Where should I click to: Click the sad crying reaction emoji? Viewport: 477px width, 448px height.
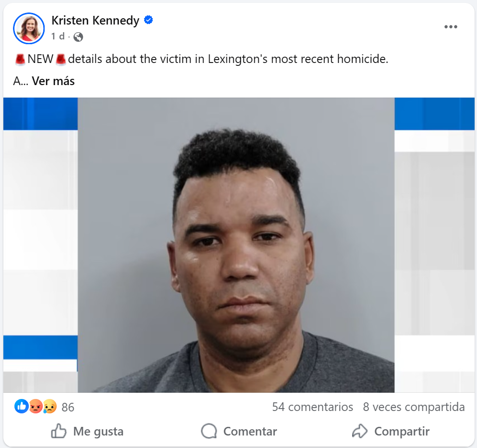[x=49, y=406]
